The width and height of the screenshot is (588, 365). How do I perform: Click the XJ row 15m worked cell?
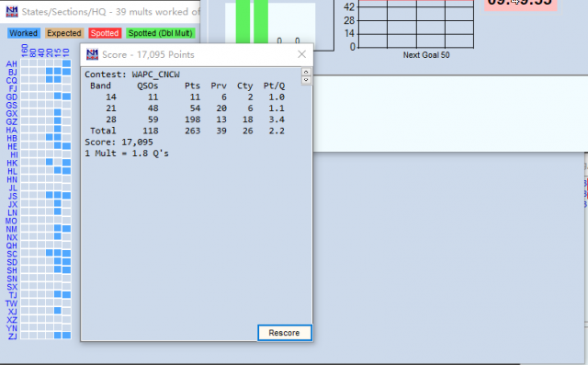(57, 311)
